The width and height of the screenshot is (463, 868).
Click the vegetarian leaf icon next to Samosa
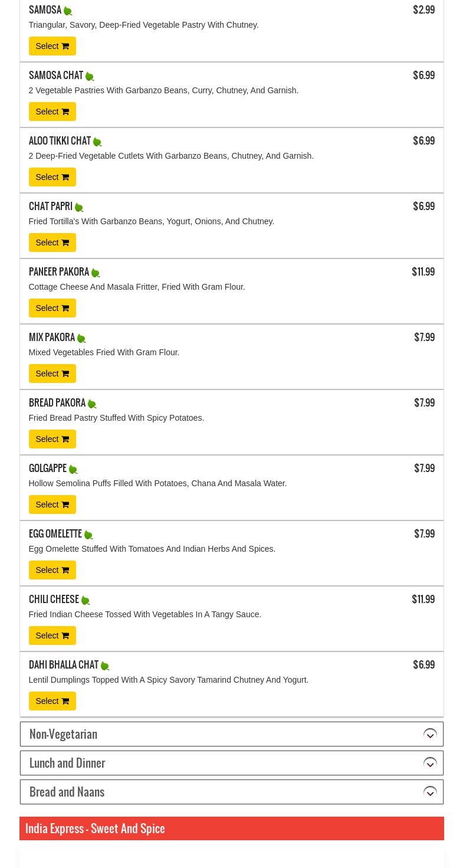pyautogui.click(x=68, y=11)
